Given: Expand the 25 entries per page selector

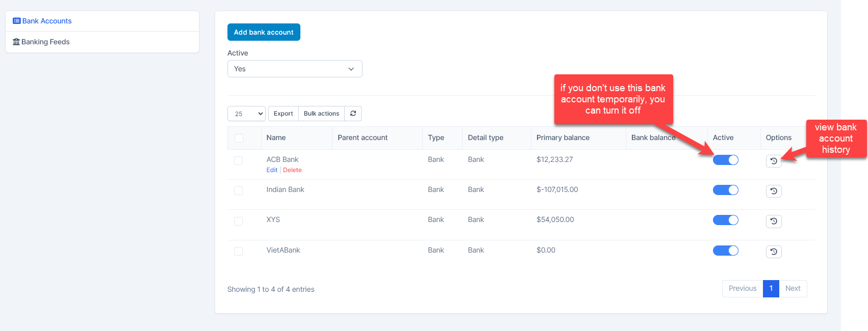Looking at the screenshot, I should point(246,114).
